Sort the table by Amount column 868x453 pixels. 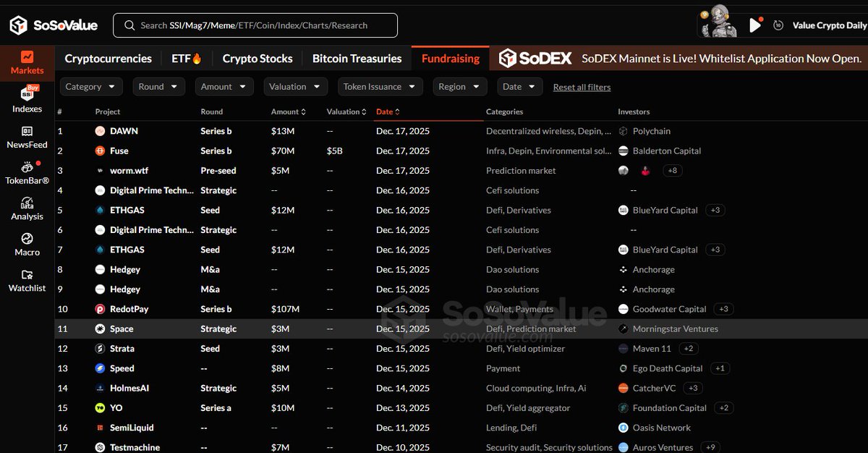(x=288, y=112)
